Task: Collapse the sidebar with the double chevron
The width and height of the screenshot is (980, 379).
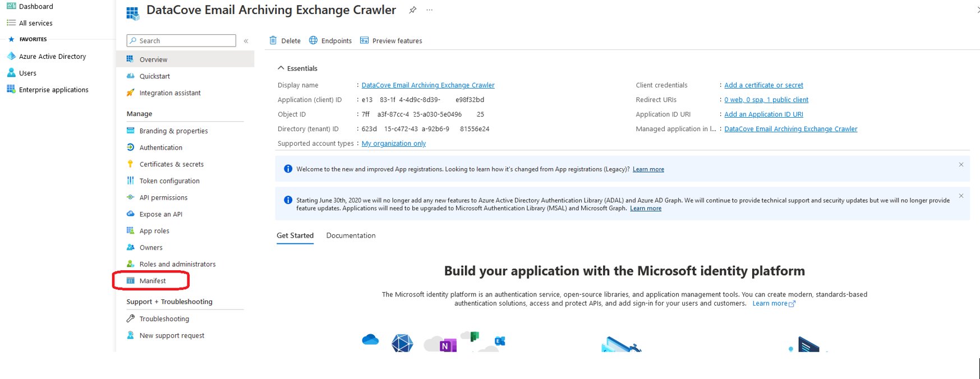Action: pyautogui.click(x=246, y=41)
